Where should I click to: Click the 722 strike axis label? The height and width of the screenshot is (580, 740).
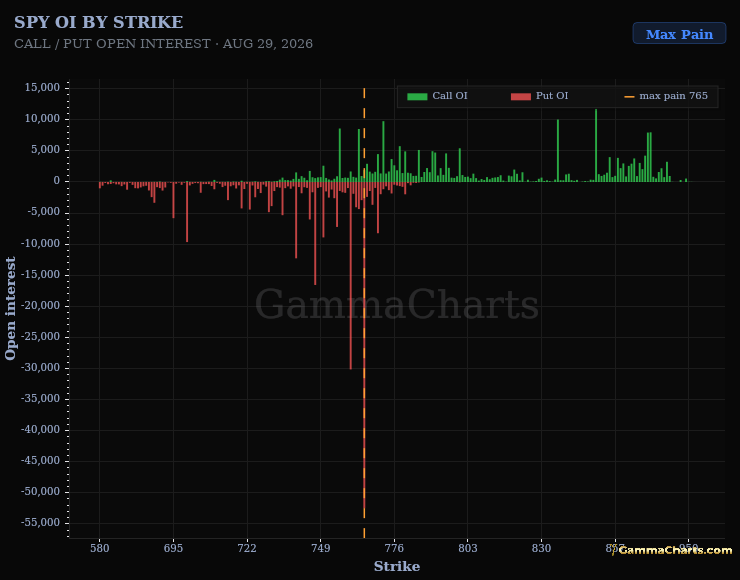click(x=247, y=548)
